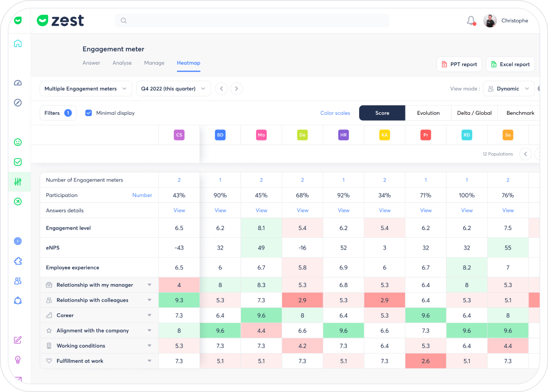Open the Q4 2022 quarter dropdown

(x=173, y=89)
